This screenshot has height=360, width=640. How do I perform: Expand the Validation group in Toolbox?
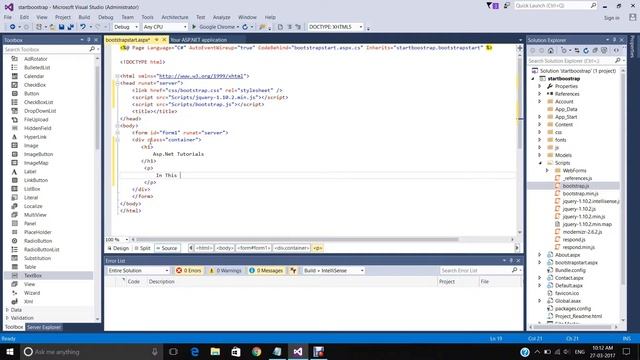[x=7, y=318]
